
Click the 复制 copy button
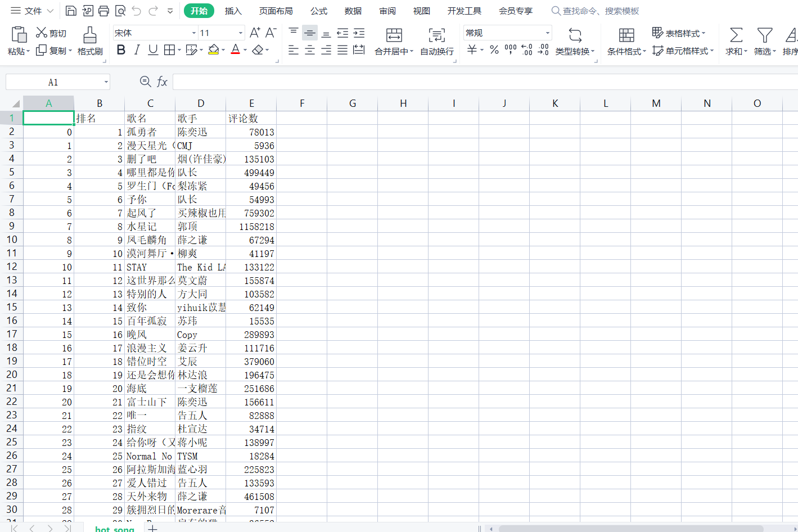coord(52,51)
